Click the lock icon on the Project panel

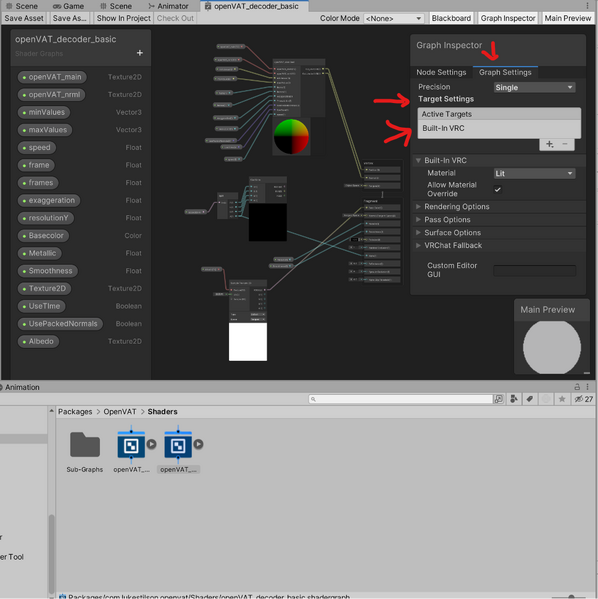point(577,387)
